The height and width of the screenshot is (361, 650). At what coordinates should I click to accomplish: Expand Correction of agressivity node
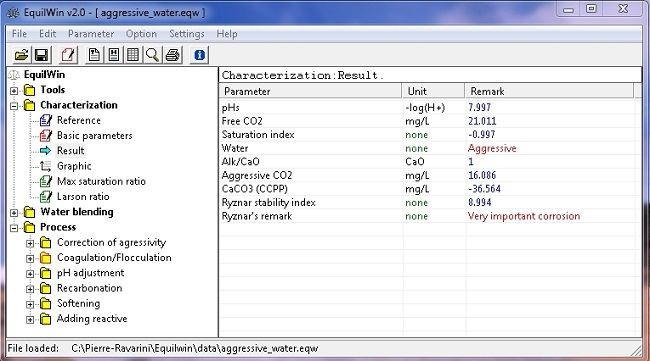[30, 243]
